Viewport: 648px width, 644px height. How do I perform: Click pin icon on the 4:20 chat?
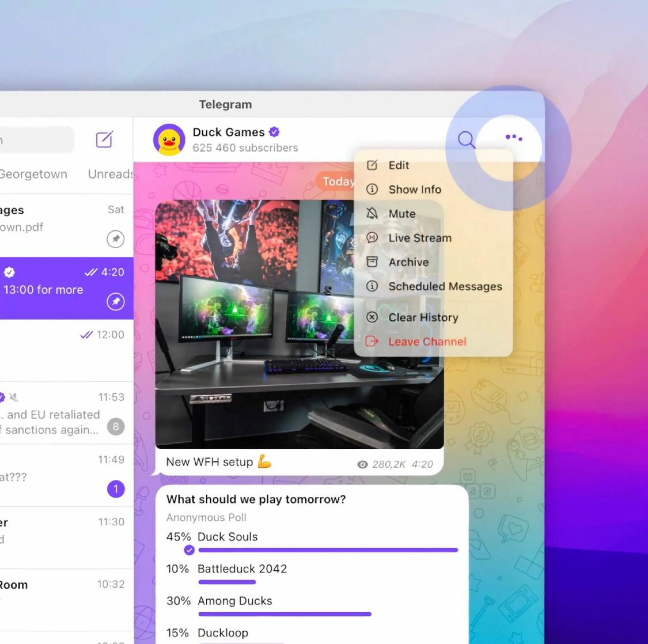[116, 302]
